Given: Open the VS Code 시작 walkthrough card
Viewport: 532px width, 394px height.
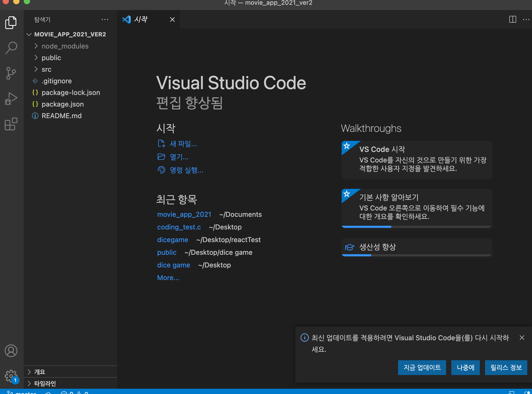Looking at the screenshot, I should tap(417, 160).
